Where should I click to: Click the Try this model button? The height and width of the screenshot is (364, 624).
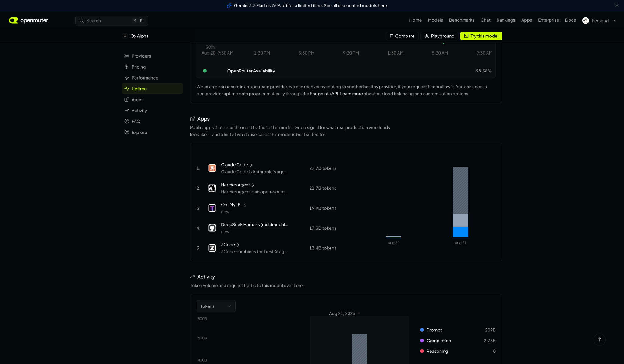pos(481,36)
